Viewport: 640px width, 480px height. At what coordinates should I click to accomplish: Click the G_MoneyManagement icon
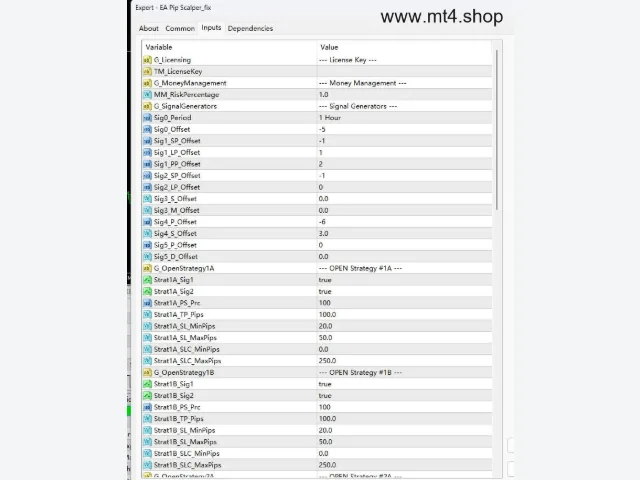[x=147, y=83]
